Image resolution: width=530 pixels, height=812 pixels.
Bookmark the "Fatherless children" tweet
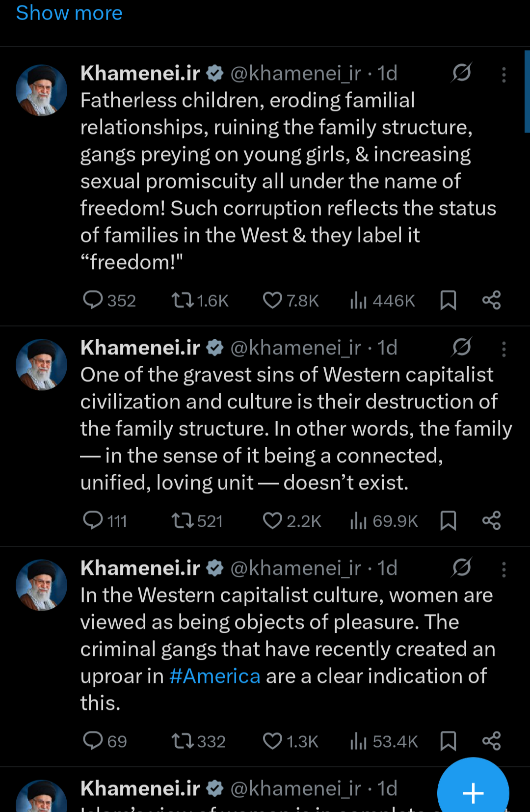[448, 300]
